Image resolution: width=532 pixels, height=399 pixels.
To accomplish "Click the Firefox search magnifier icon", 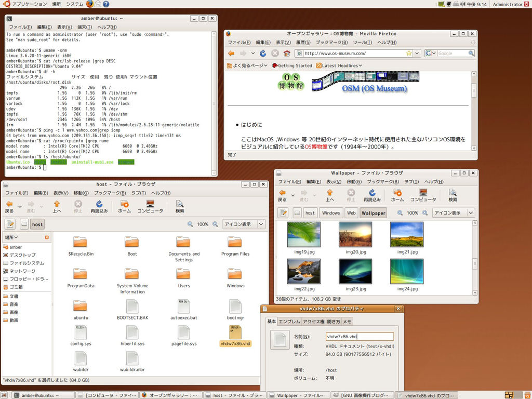I will (471, 54).
